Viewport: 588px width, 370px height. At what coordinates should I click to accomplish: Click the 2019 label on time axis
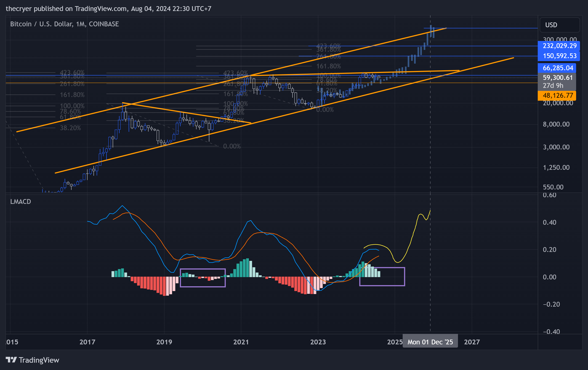(164, 342)
